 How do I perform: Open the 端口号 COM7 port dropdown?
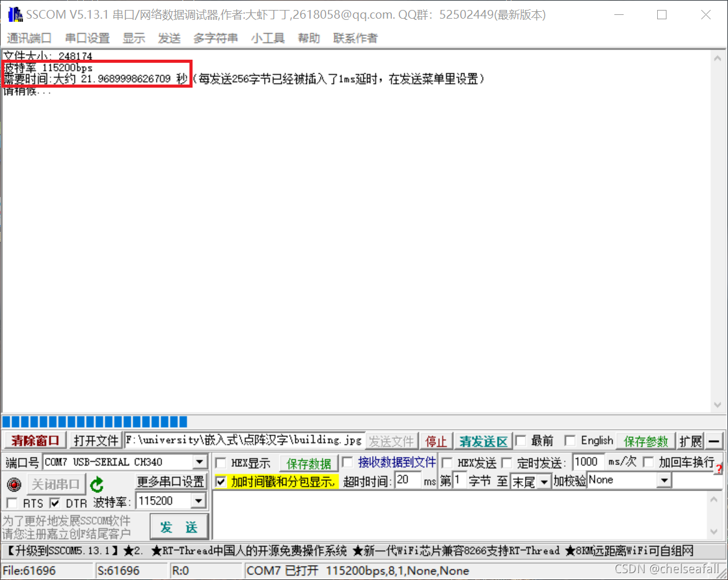[x=199, y=462]
